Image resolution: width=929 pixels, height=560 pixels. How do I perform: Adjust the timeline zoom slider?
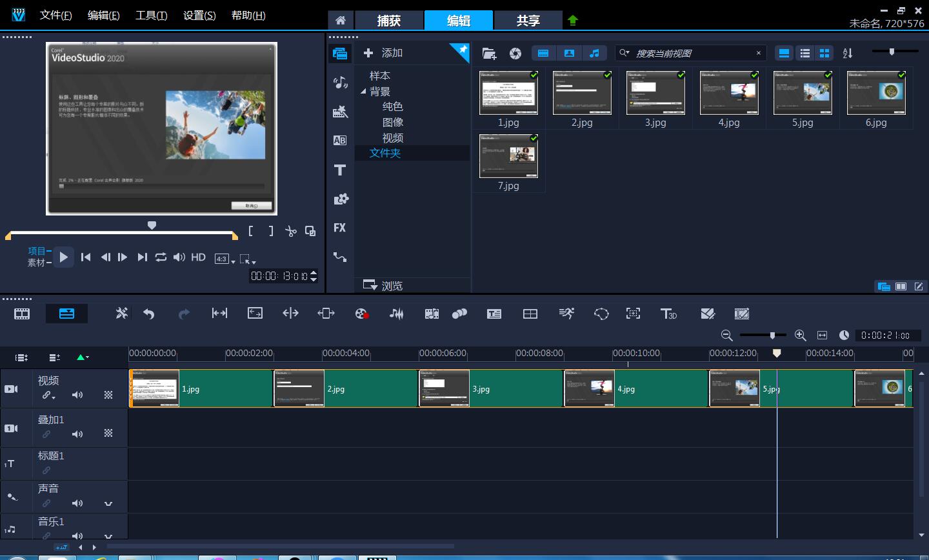pos(772,335)
